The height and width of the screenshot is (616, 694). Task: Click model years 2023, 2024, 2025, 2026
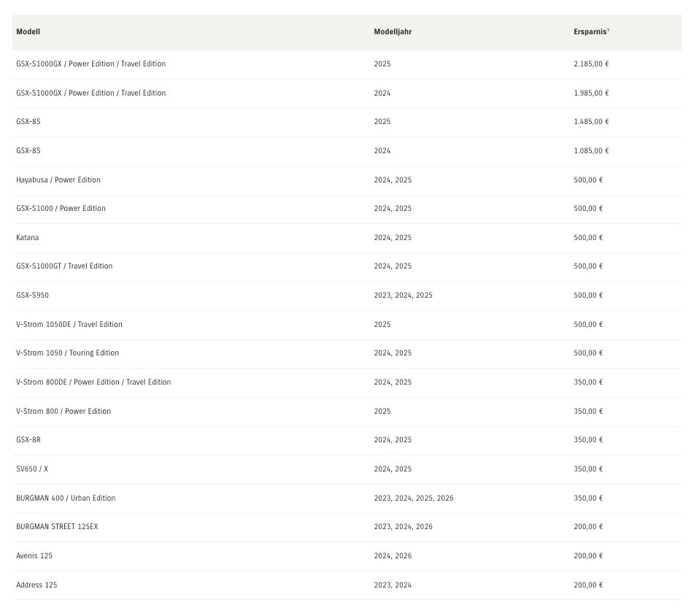[414, 498]
